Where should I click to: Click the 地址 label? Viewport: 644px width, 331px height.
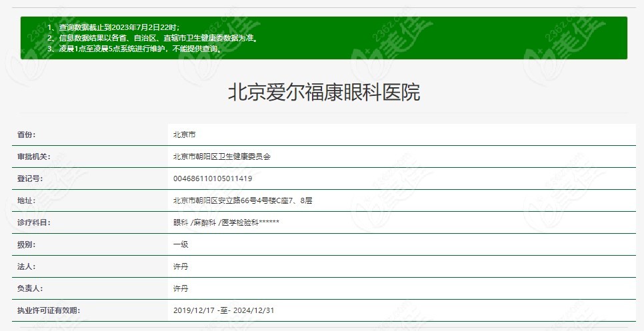(26, 200)
